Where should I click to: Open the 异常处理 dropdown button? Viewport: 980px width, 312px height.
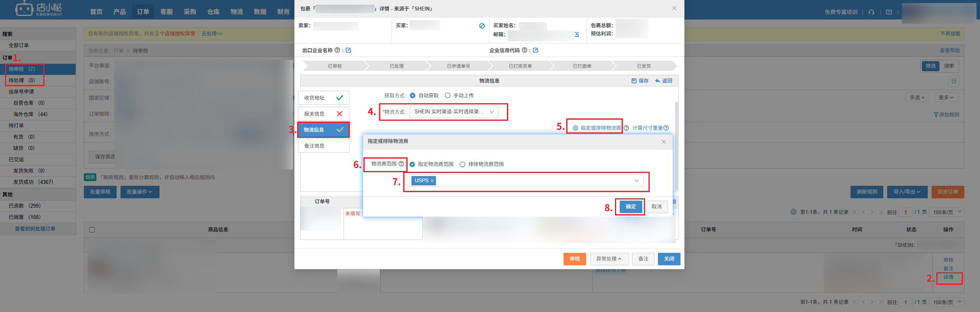pos(609,259)
